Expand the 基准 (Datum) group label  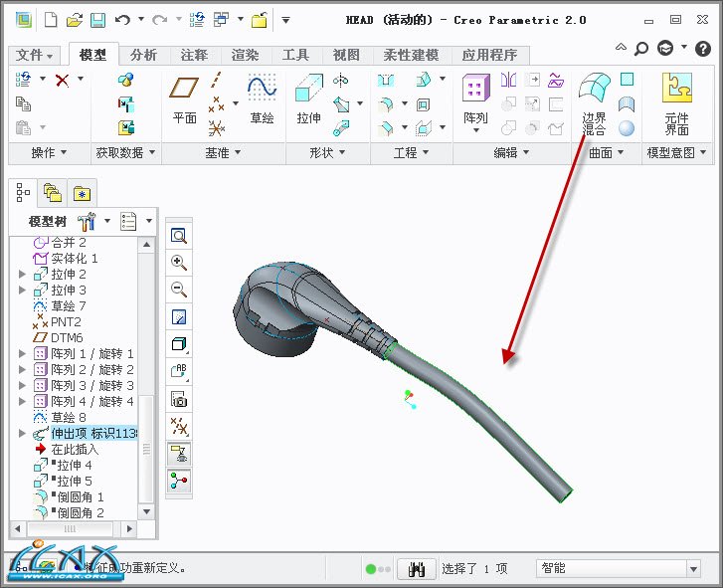point(222,152)
